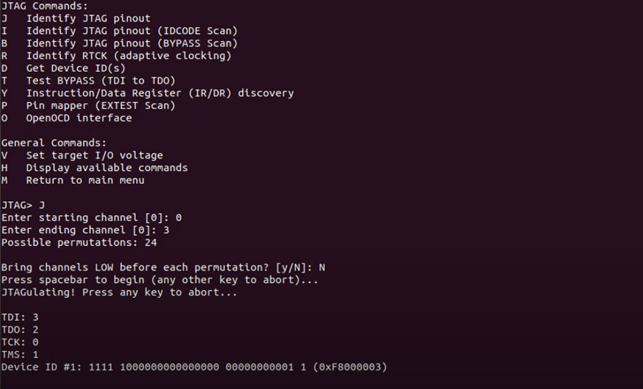
Task: Click 'Enter starting channel [0]: 0' line
Action: tap(91, 218)
